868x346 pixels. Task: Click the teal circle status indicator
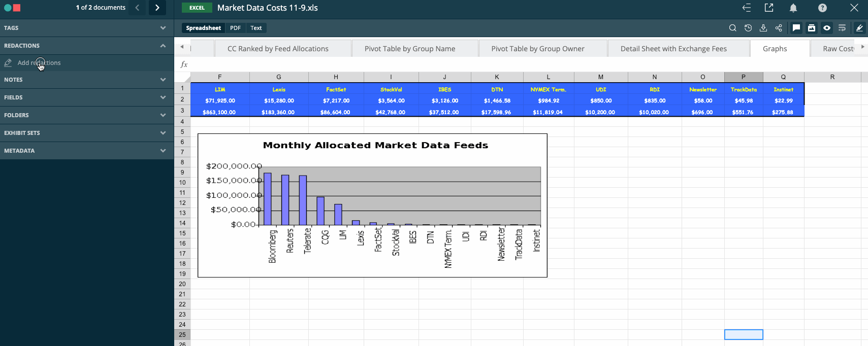[8, 8]
